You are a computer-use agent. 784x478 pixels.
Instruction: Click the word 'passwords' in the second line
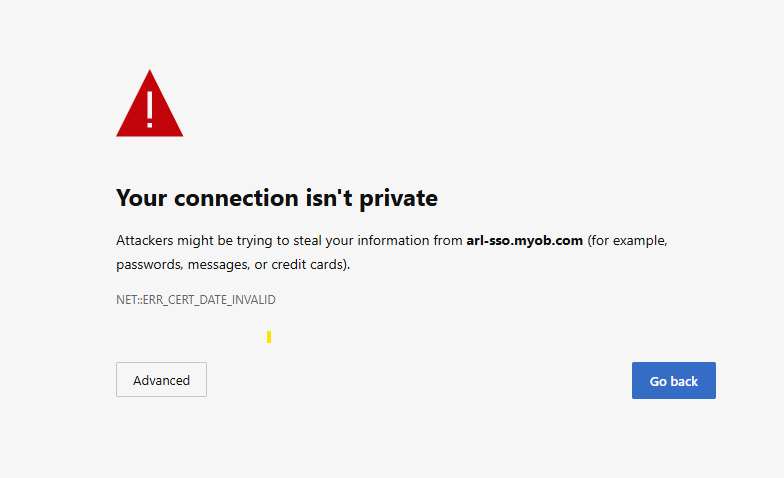coord(149,265)
